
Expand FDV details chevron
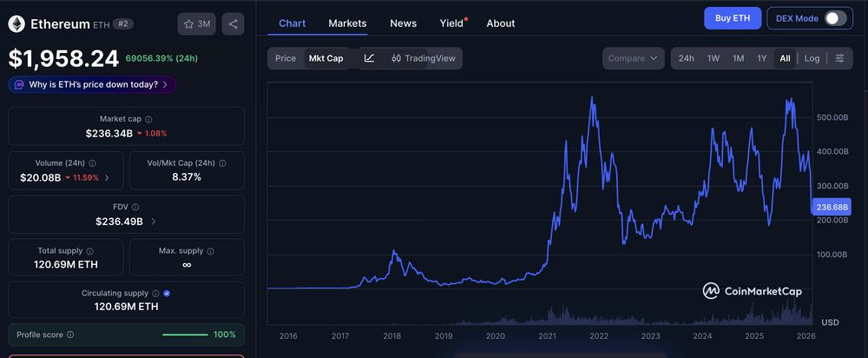(x=154, y=221)
